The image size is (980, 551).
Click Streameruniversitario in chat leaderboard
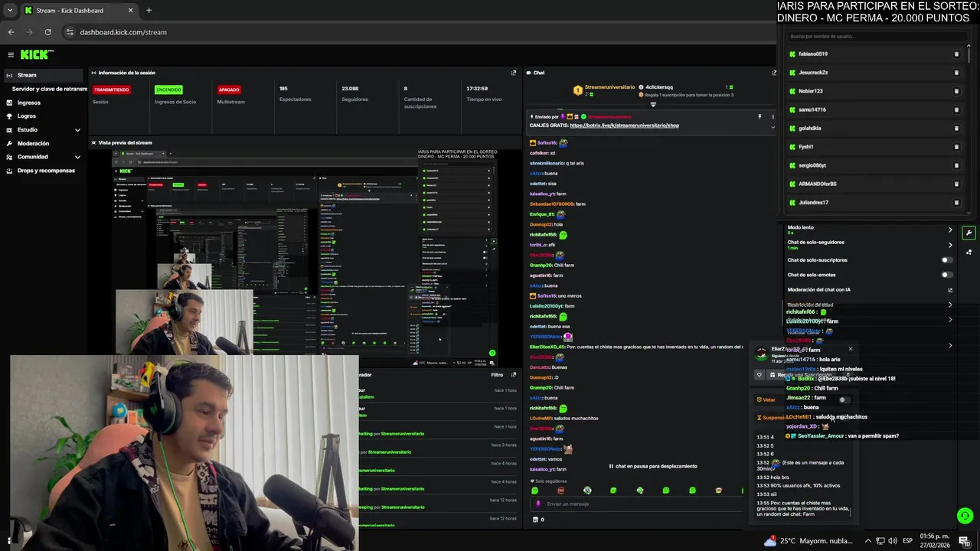pos(609,87)
